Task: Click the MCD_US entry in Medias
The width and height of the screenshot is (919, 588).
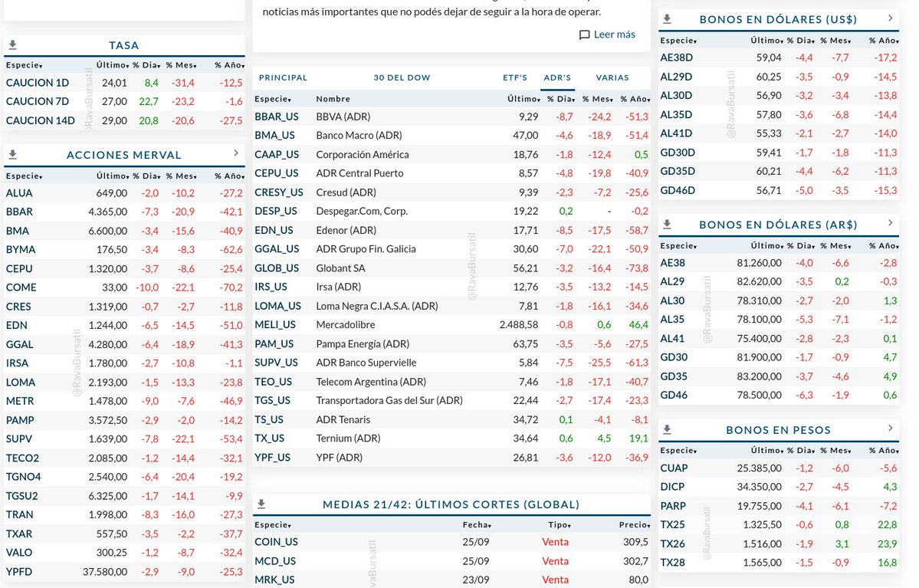Action: tap(275, 561)
